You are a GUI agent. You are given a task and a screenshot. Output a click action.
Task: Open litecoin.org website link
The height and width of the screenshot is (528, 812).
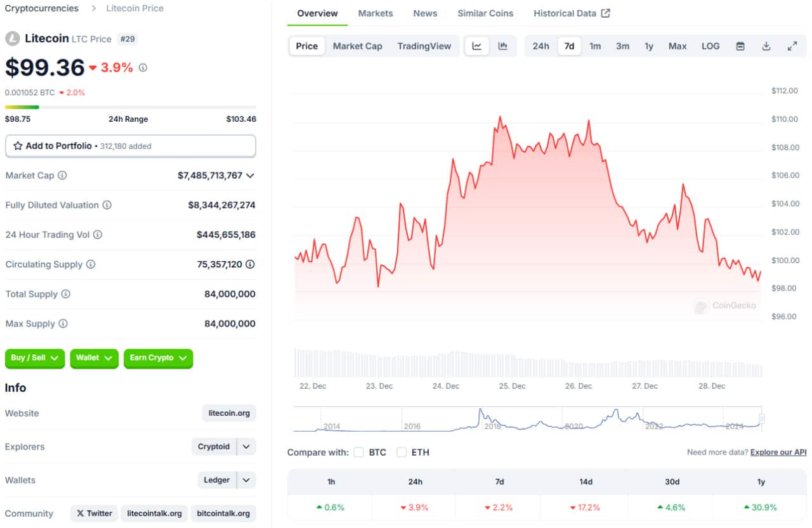(229, 413)
